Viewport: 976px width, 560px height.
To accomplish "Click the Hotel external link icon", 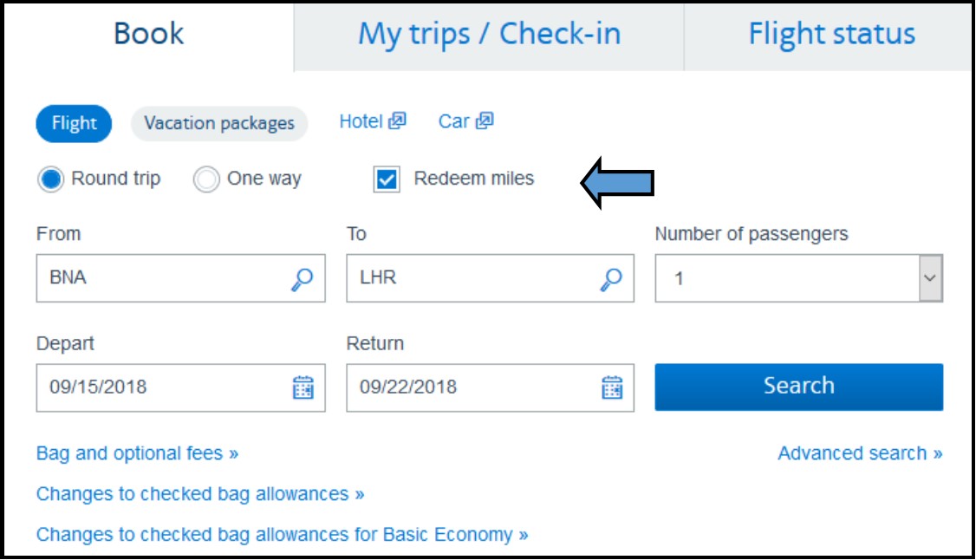I will pyautogui.click(x=397, y=121).
